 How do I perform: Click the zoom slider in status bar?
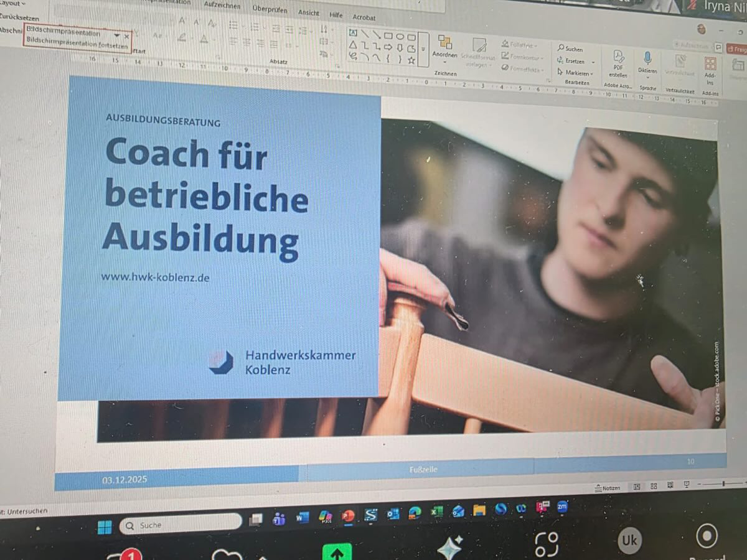tap(722, 483)
